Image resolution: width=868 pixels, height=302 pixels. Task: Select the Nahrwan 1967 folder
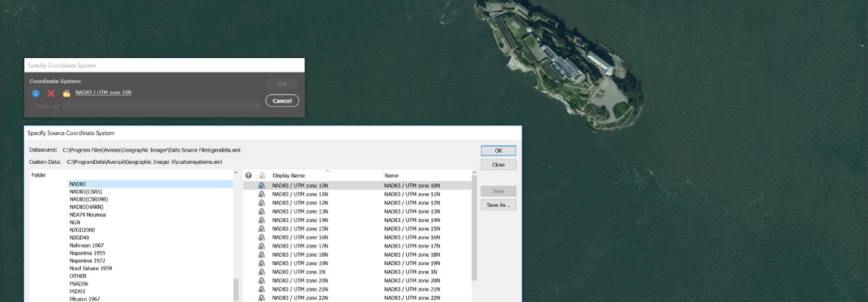coord(88,245)
